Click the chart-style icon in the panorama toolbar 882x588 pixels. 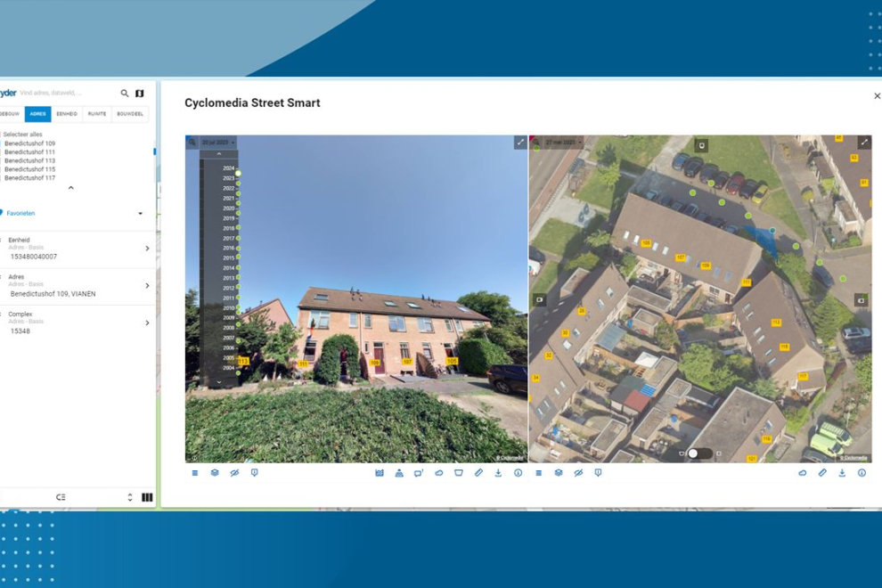pyautogui.click(x=380, y=473)
